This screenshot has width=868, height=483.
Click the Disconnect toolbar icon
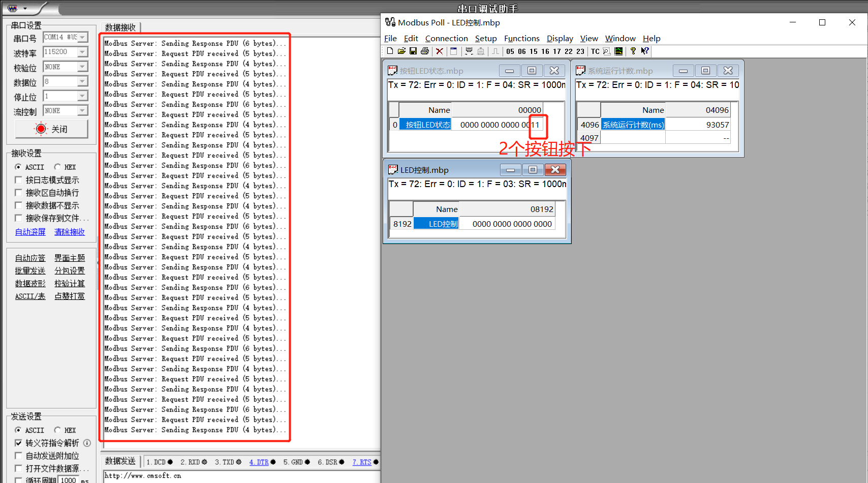click(480, 51)
